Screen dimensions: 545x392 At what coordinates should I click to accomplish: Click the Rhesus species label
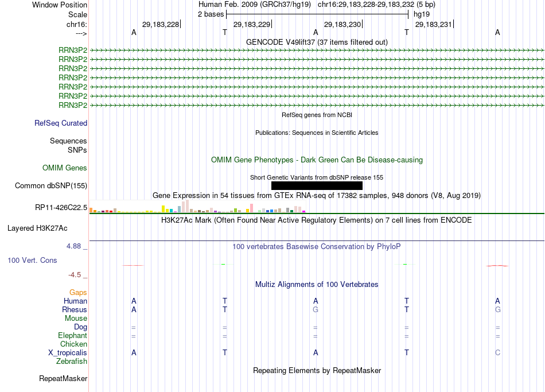point(75,309)
